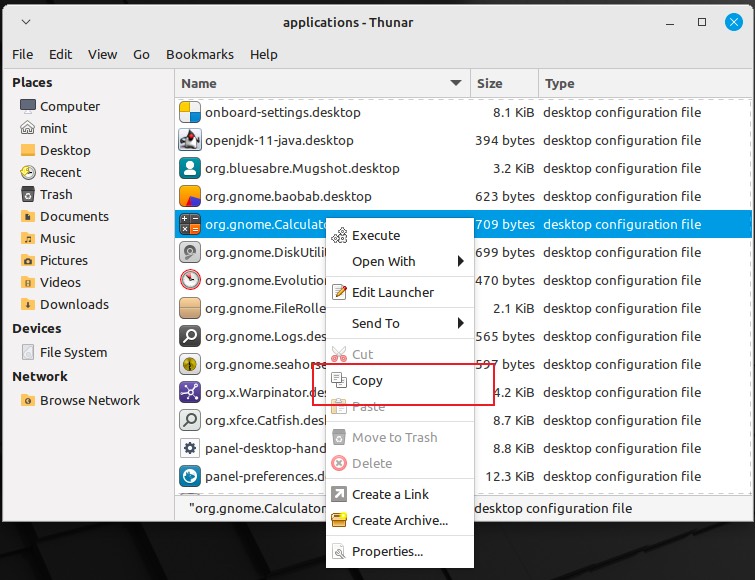Click the Calculator file icon in selected row
Screen dimensions: 755x580
190,224
